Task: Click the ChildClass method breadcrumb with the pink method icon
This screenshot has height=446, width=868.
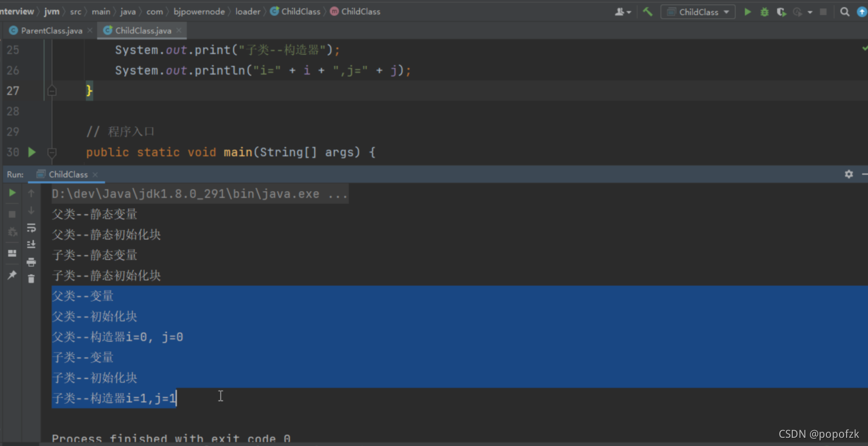Action: pos(355,12)
